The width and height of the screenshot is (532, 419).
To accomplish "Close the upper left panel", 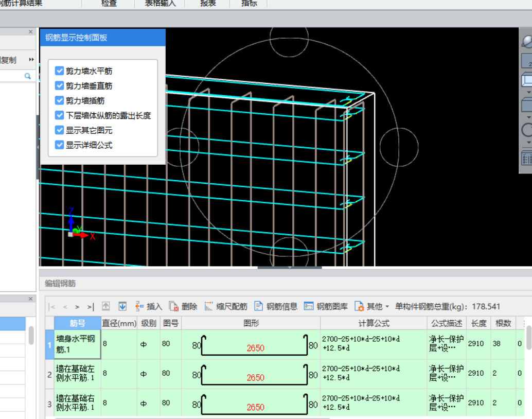I will point(30,31).
